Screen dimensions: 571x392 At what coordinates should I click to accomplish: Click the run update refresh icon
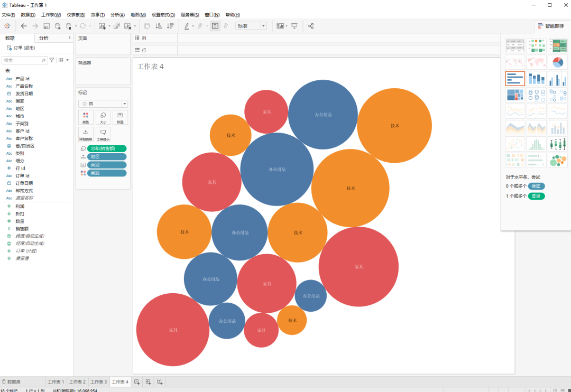pos(82,26)
